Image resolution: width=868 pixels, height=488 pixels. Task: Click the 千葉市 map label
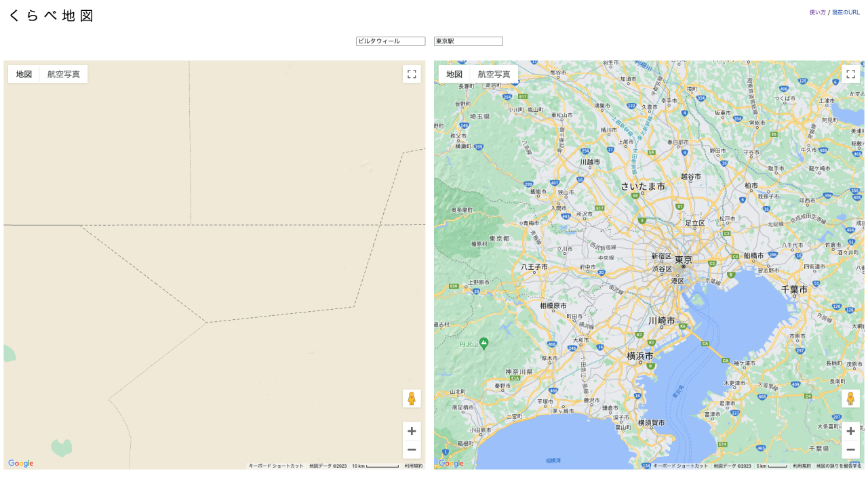pos(794,289)
